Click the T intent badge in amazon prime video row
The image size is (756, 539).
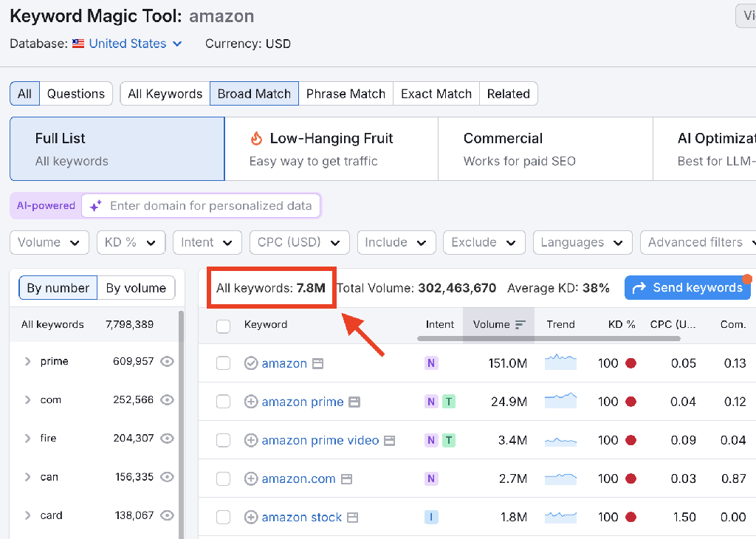click(x=449, y=440)
